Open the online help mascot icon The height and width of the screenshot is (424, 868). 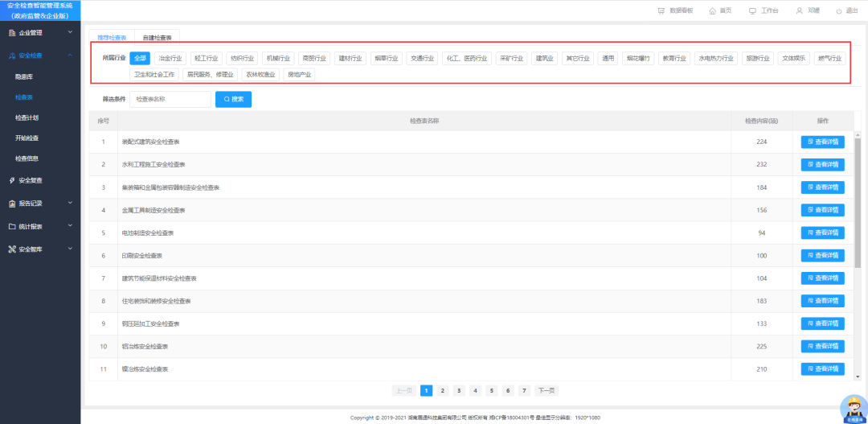(854, 410)
